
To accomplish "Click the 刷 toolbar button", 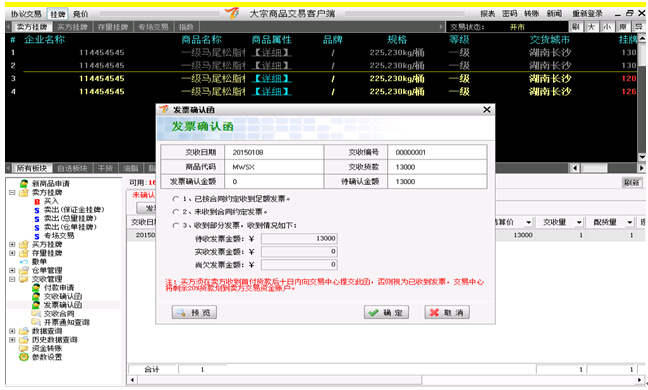I will [576, 27].
